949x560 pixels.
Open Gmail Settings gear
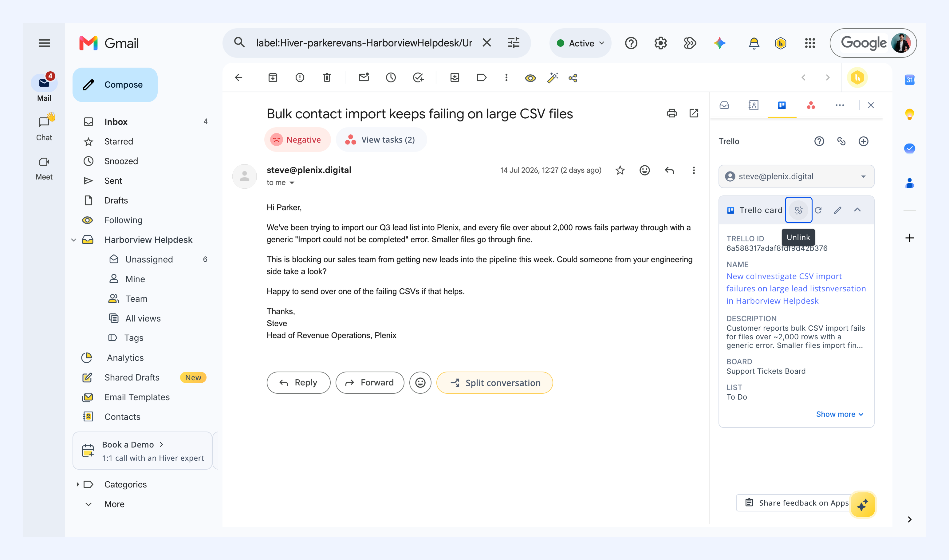click(660, 43)
